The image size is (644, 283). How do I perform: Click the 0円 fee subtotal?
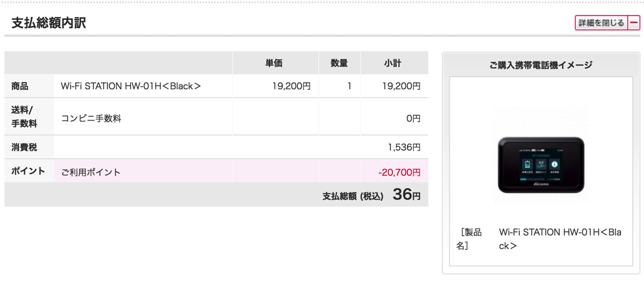(x=413, y=118)
